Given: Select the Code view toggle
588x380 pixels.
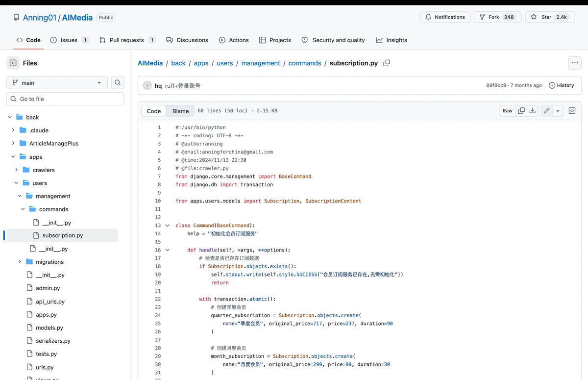Looking at the screenshot, I should pyautogui.click(x=154, y=111).
